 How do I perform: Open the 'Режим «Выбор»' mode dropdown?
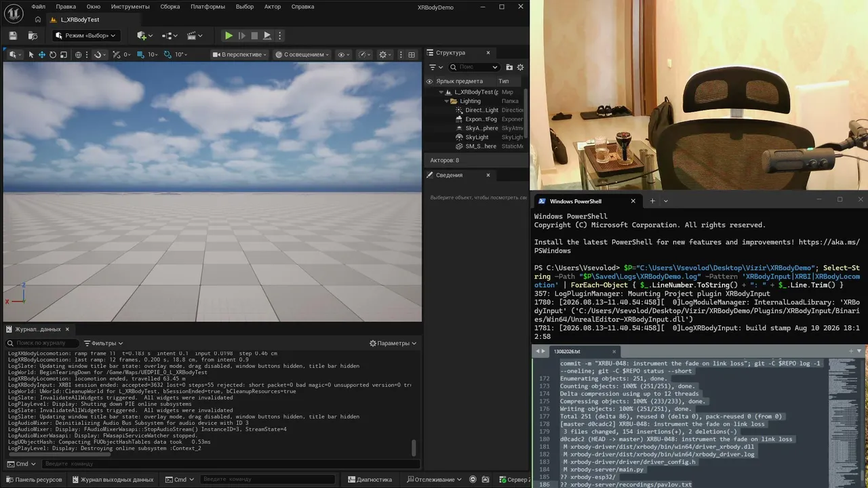(x=85, y=35)
